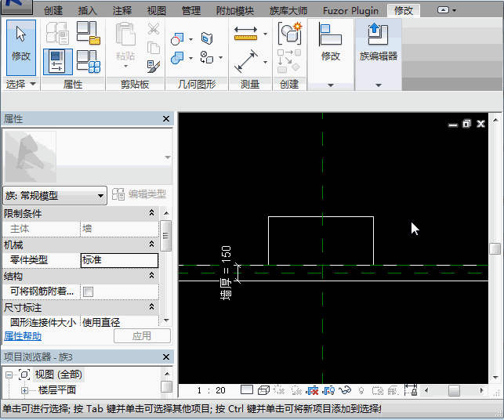The height and width of the screenshot is (420, 504).
Task: Collapse the 限制条件 properties section
Action: point(151,213)
